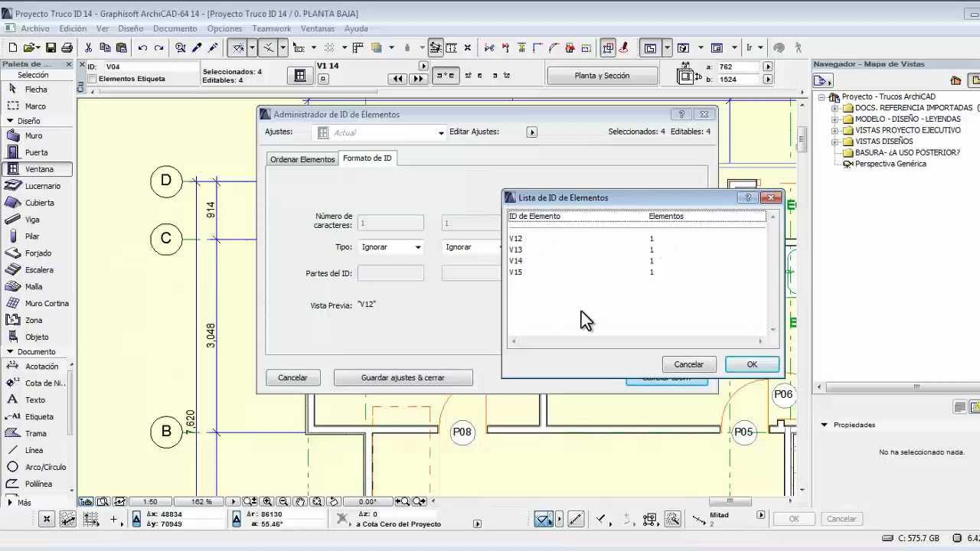Click the 3D walk figure icon
Viewport: 980px width, 551px height.
(799, 47)
